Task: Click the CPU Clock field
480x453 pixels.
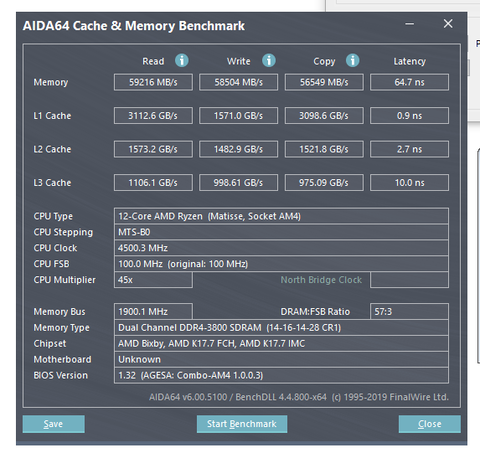Action: 281,248
